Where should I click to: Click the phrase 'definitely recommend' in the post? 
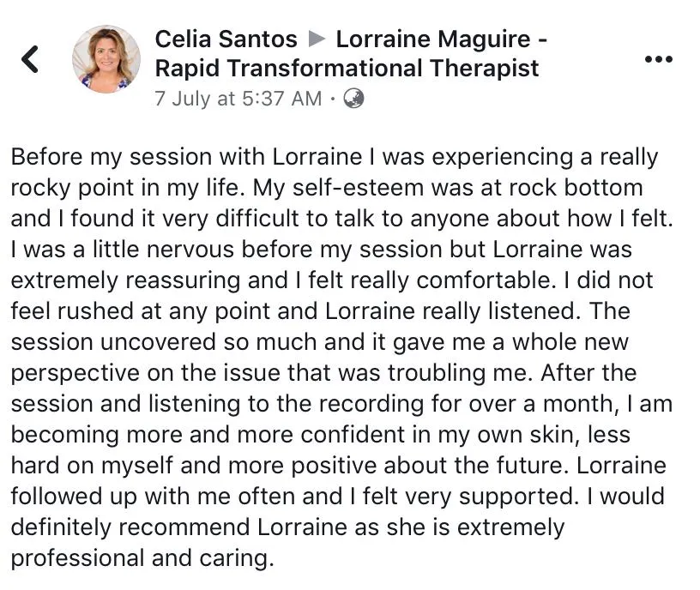point(130,527)
